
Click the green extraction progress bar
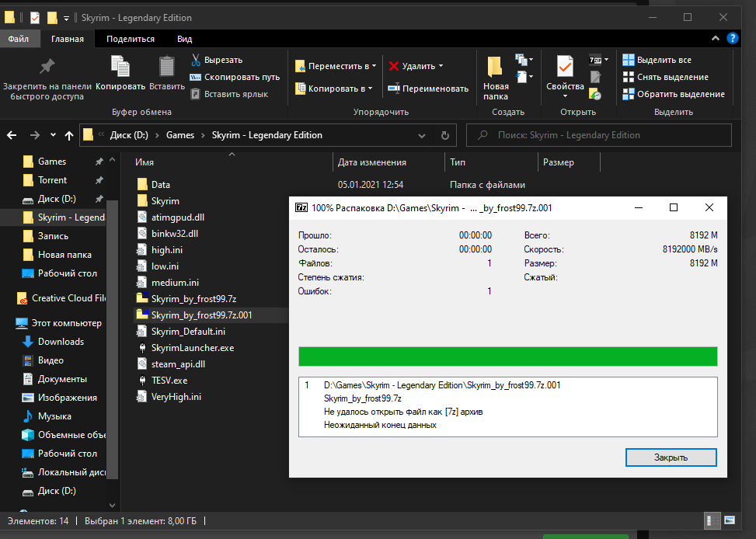(507, 356)
